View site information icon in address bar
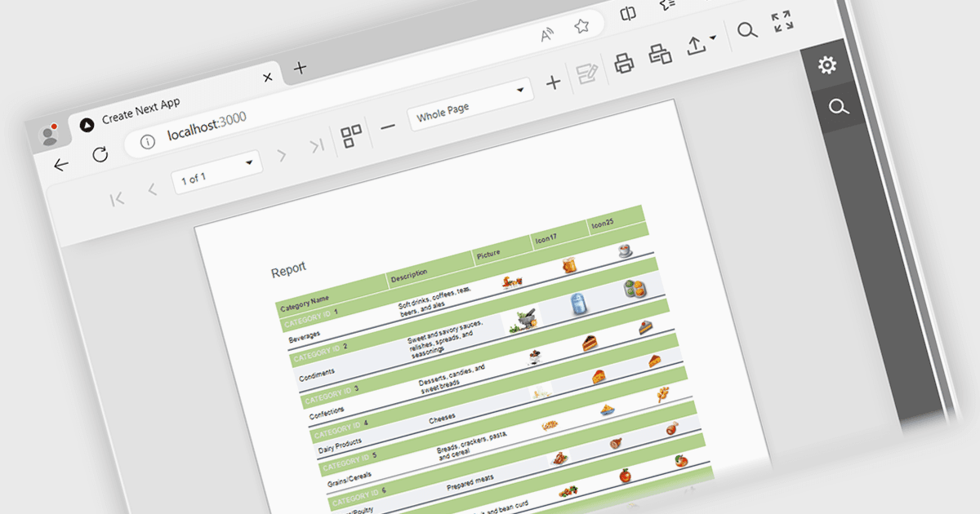Viewport: 980px width, 514px height. [148, 142]
